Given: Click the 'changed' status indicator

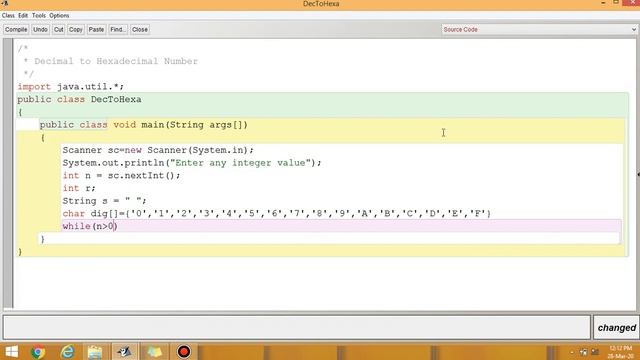Looking at the screenshot, I should [616, 328].
